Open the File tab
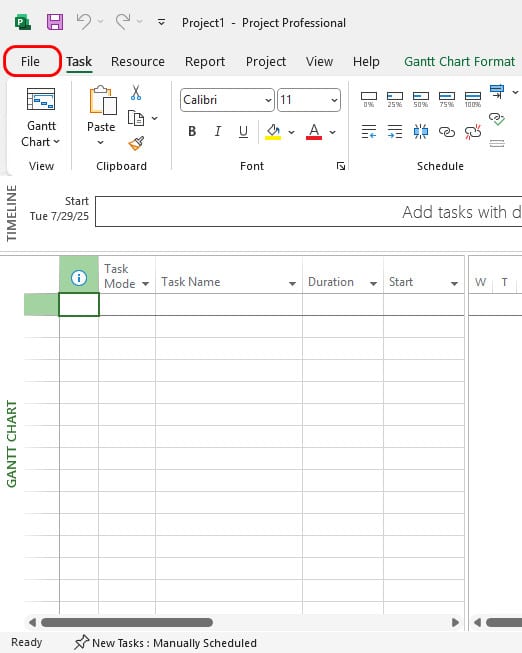The image size is (522, 653). click(x=31, y=61)
